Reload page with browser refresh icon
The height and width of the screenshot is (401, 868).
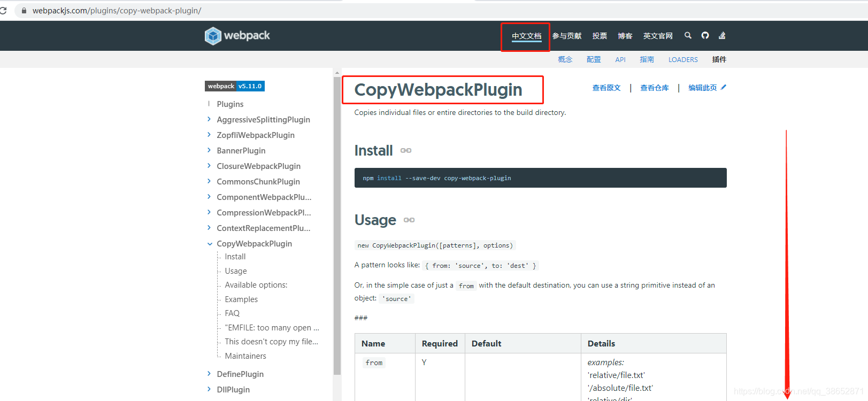click(x=3, y=10)
